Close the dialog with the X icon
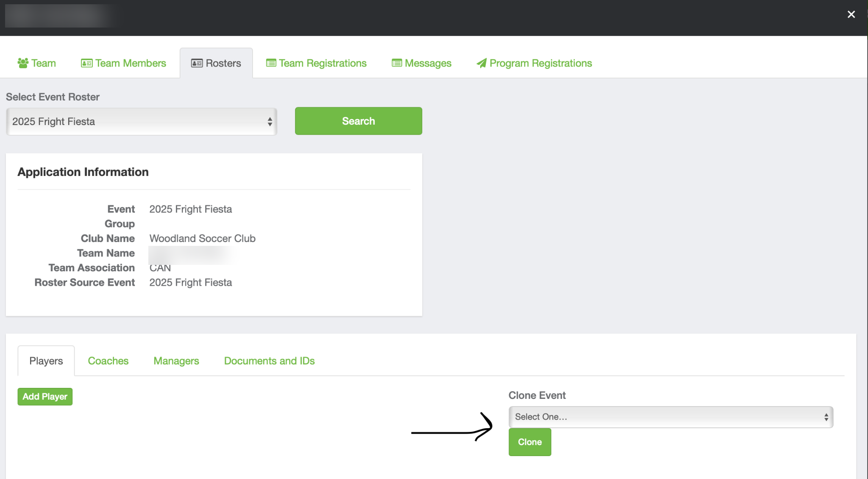The width and height of the screenshot is (868, 479). tap(851, 14)
